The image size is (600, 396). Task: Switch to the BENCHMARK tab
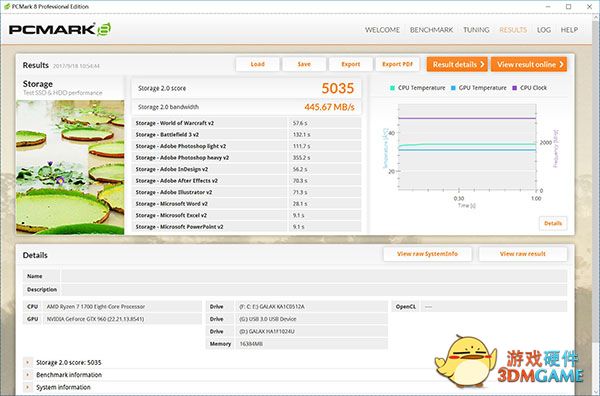pos(431,30)
